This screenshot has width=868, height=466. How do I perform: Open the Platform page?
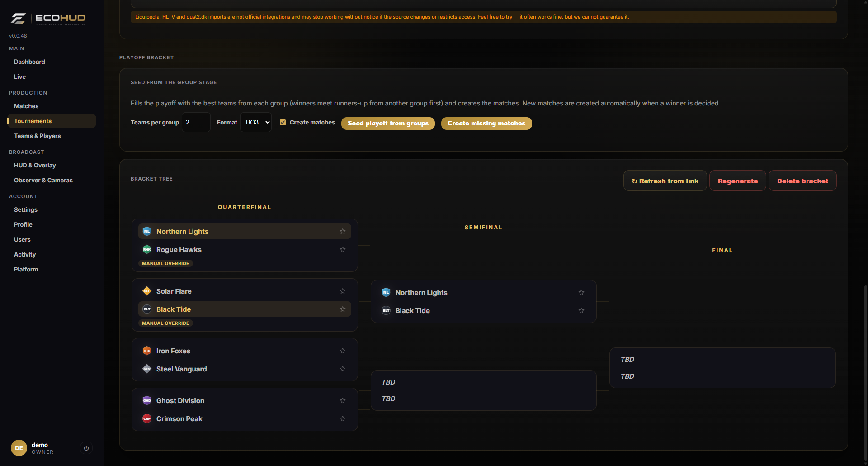click(26, 269)
